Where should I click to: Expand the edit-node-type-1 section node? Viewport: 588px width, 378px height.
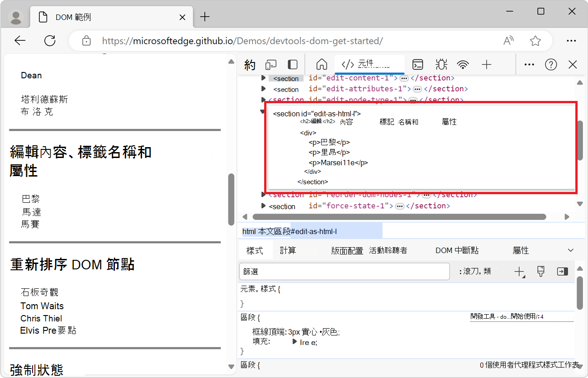[x=264, y=99]
